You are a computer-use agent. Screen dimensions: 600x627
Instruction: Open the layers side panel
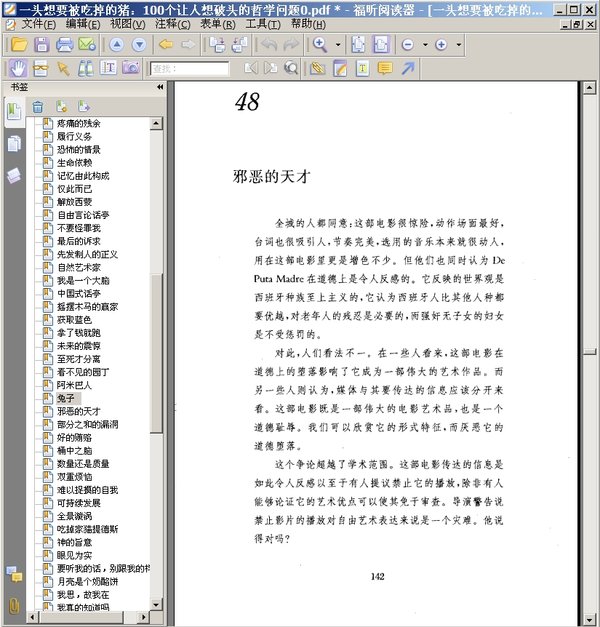click(14, 176)
